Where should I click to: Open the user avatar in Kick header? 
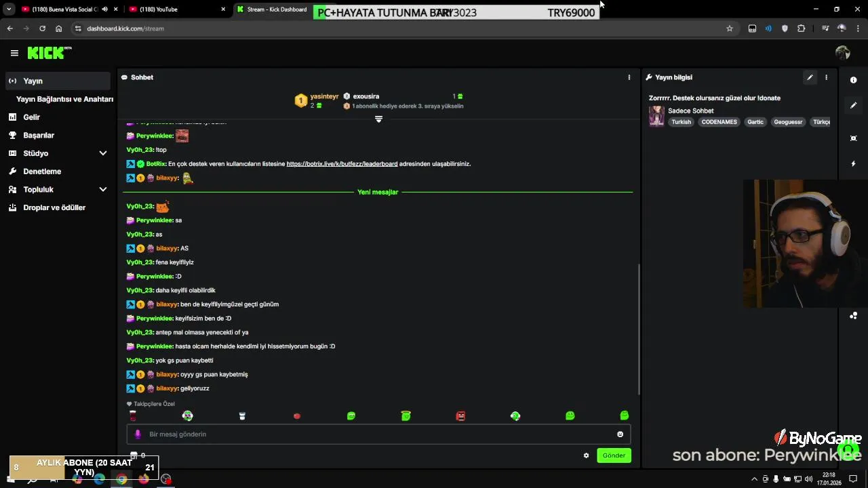(x=843, y=53)
